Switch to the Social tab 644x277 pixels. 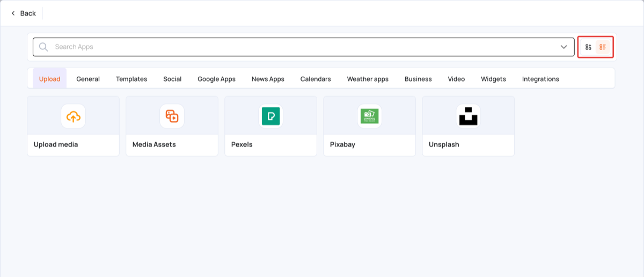click(172, 79)
